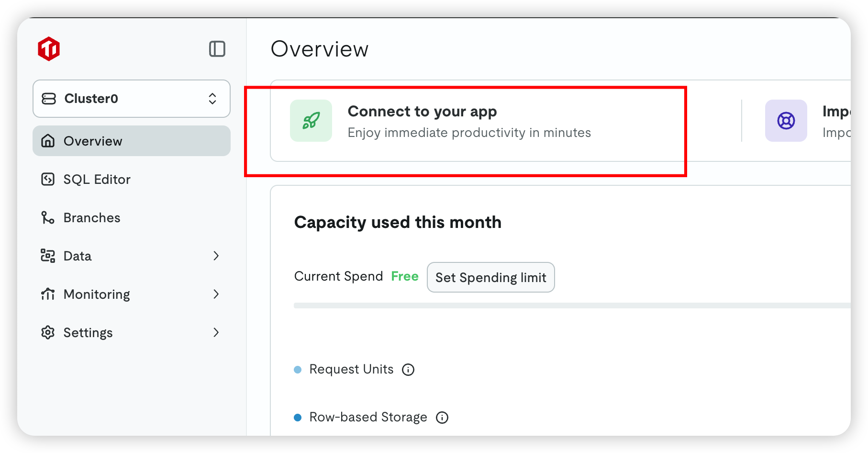This screenshot has height=453, width=868.
Task: Click the green rocket icon
Action: point(311,121)
